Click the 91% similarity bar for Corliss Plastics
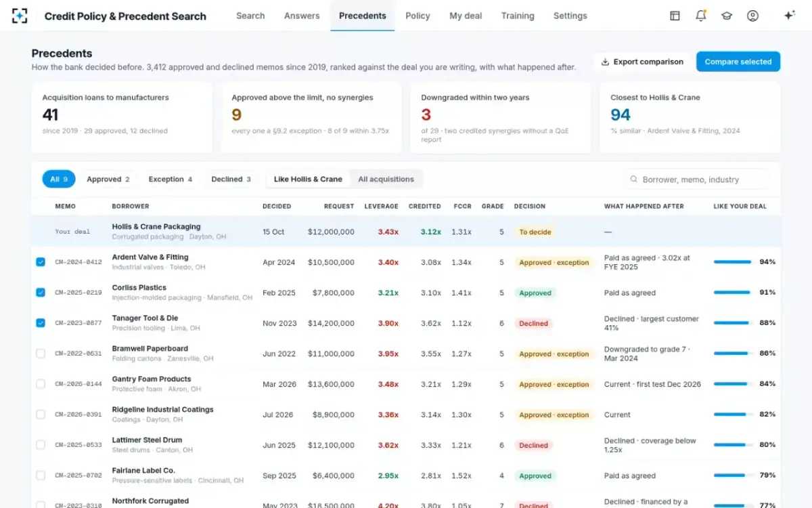812x508 pixels. pos(733,293)
